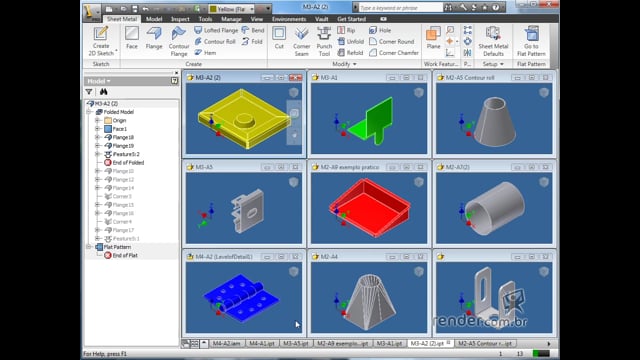This screenshot has width=640, height=360.
Task: Activate the Flange tool
Action: [x=154, y=38]
